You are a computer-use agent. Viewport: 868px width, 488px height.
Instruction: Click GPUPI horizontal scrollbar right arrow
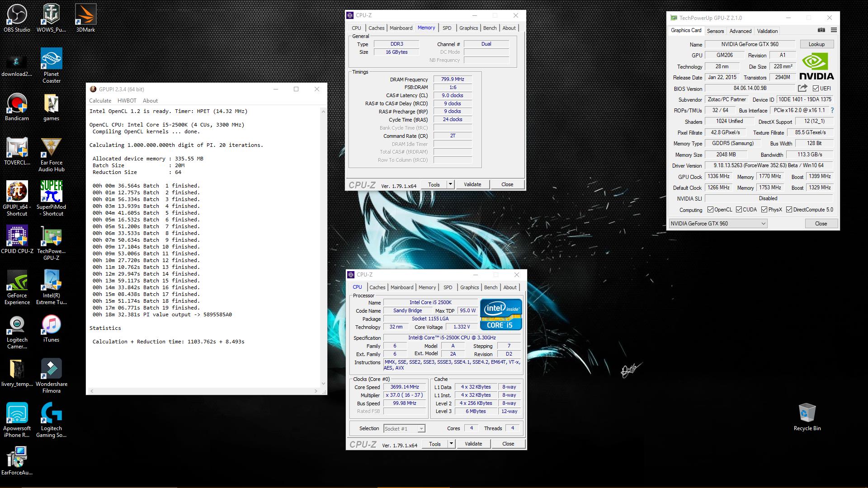pyautogui.click(x=316, y=391)
